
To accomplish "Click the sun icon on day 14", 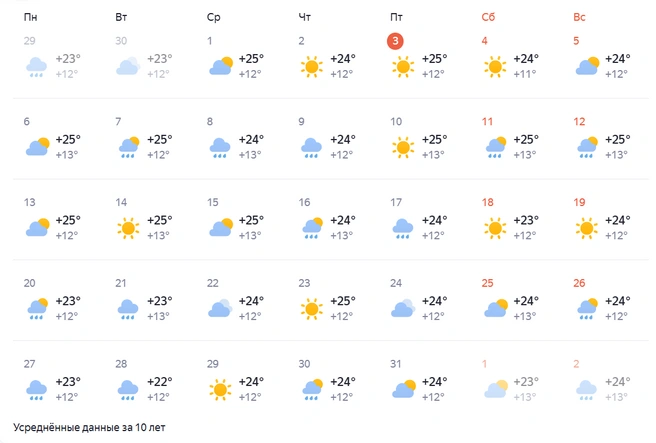I will (x=128, y=228).
